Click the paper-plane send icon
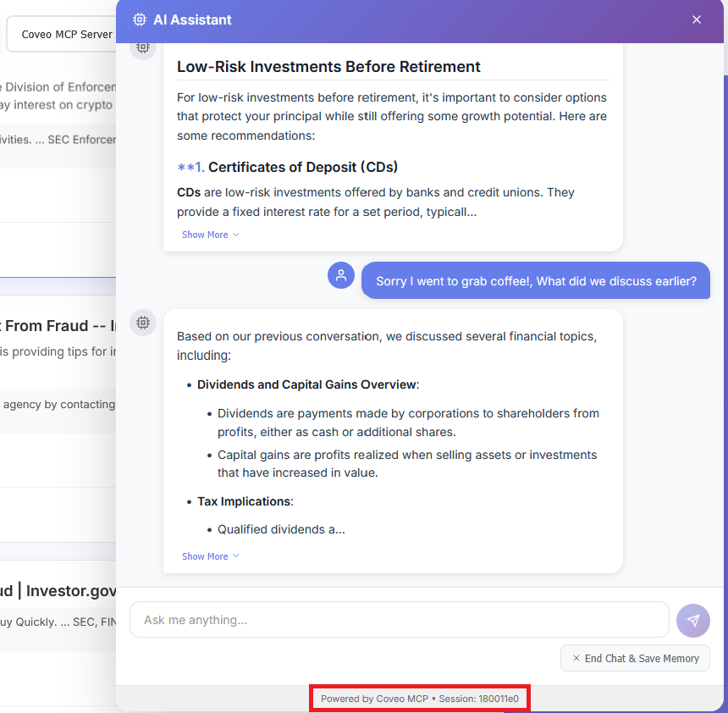This screenshot has height=713, width=728. (692, 620)
